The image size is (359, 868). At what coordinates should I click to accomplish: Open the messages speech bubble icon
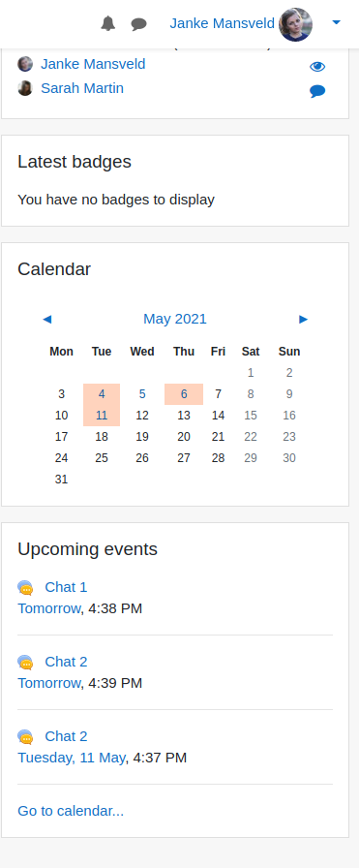[x=138, y=24]
